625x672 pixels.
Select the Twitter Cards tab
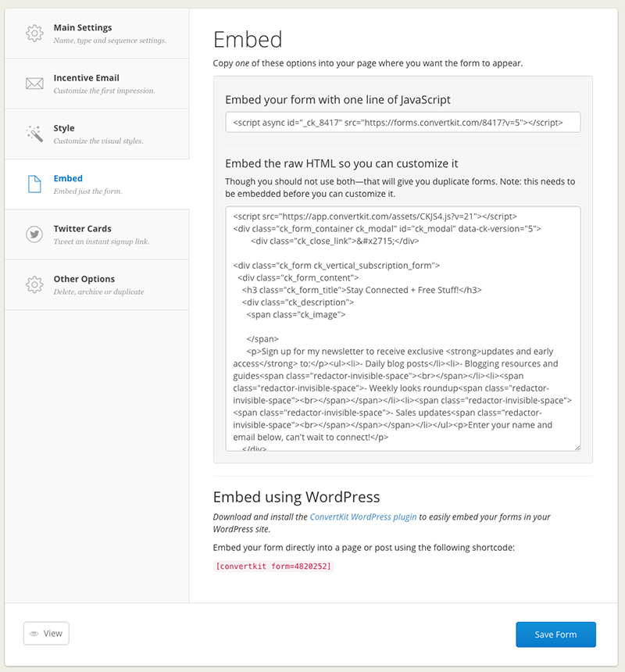(97, 234)
